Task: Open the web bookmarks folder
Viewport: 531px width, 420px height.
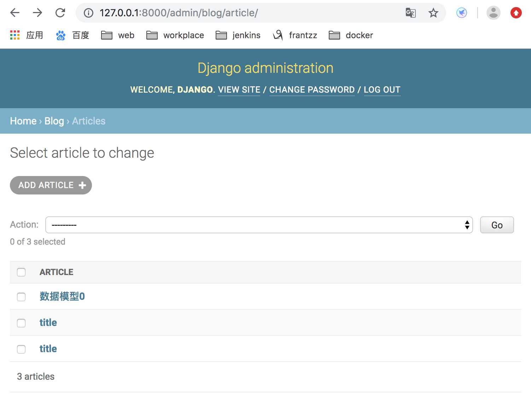Action: [x=118, y=35]
